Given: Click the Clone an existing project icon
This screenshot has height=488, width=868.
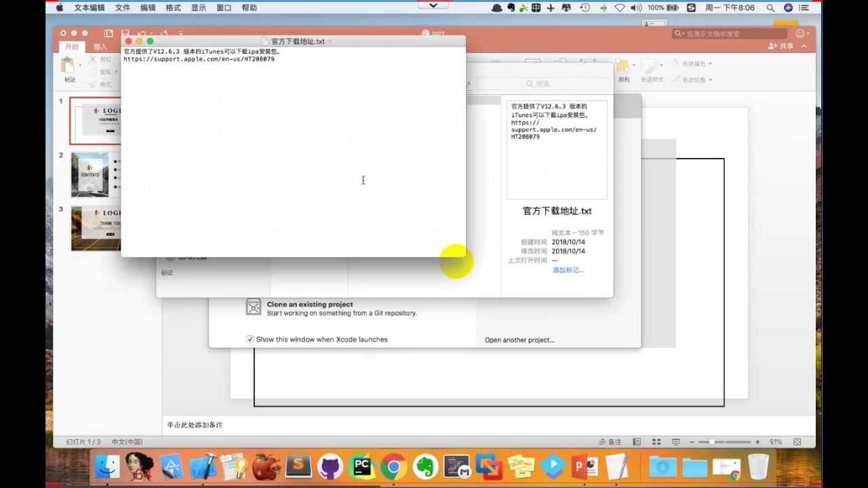Looking at the screenshot, I should [253, 308].
